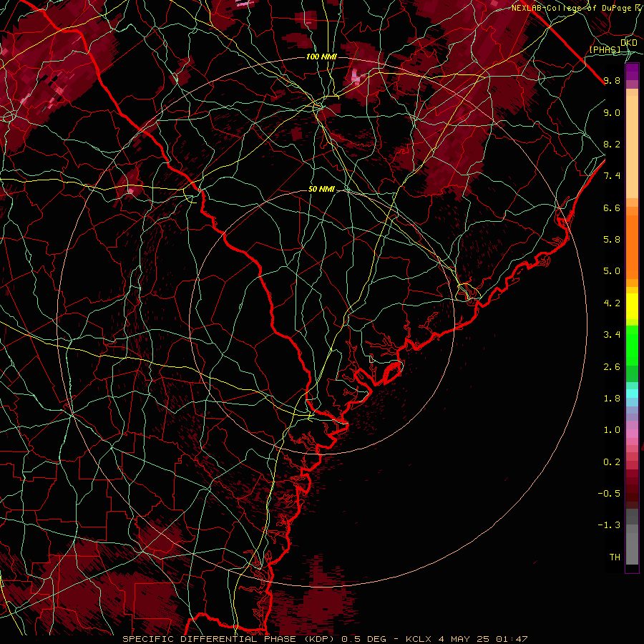Click the bright green color bar segment
This screenshot has height=644, width=644.
(x=632, y=344)
